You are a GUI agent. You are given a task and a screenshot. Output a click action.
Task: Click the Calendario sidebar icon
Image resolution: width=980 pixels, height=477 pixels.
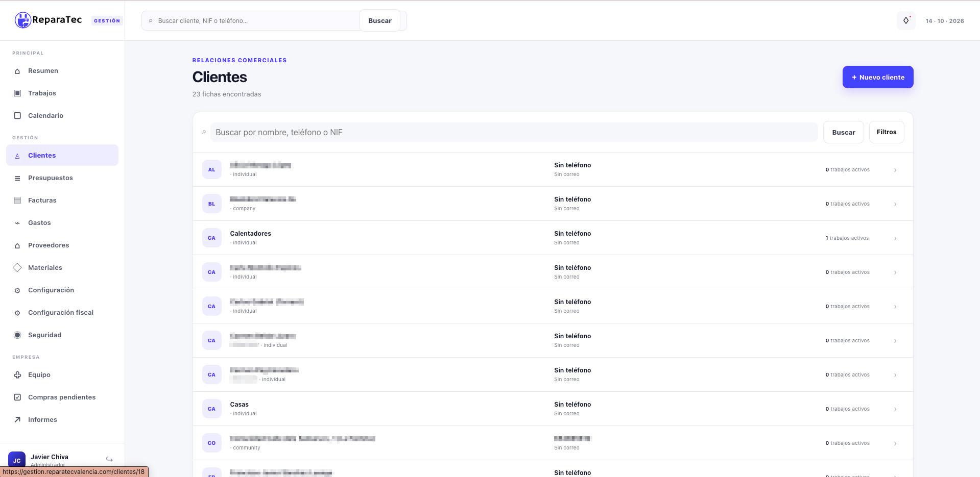(x=17, y=116)
